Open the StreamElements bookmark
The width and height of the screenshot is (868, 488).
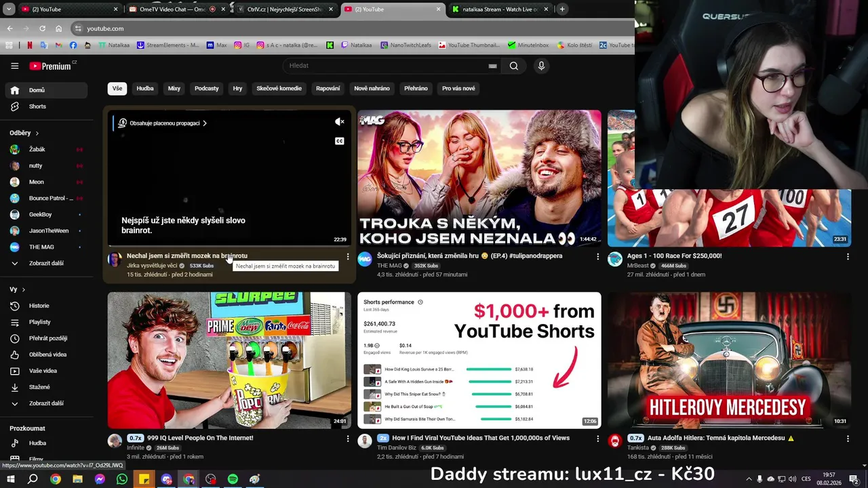coord(167,45)
